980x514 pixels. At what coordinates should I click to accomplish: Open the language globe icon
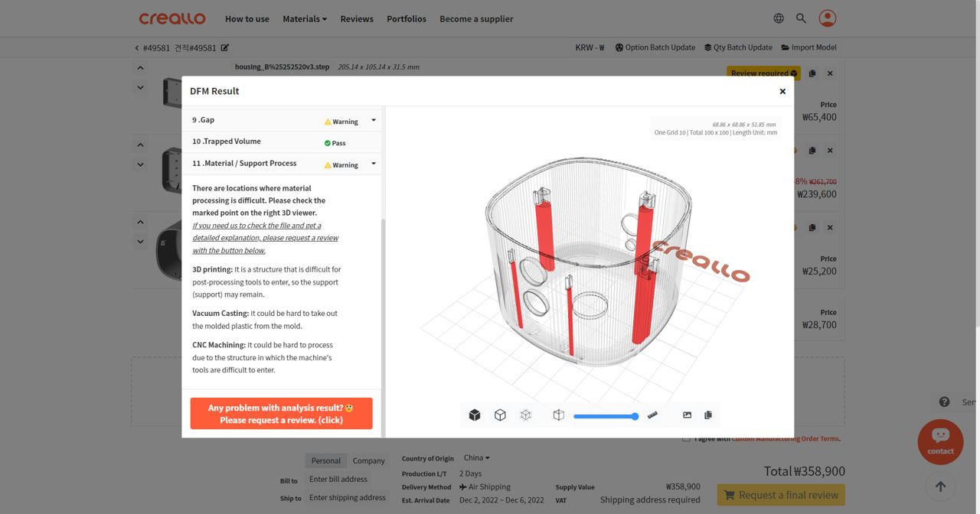coord(779,18)
